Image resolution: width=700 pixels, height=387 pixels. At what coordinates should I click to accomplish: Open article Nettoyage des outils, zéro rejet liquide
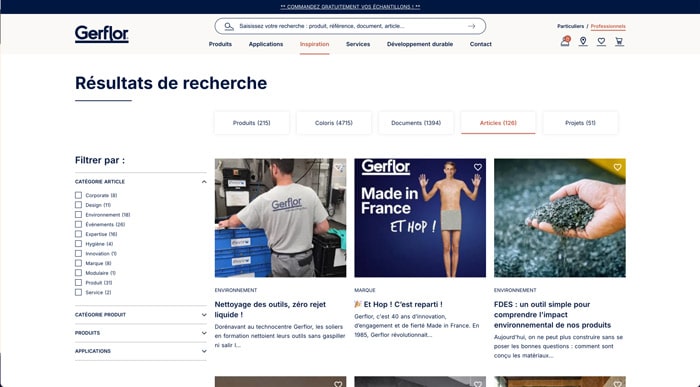270,309
